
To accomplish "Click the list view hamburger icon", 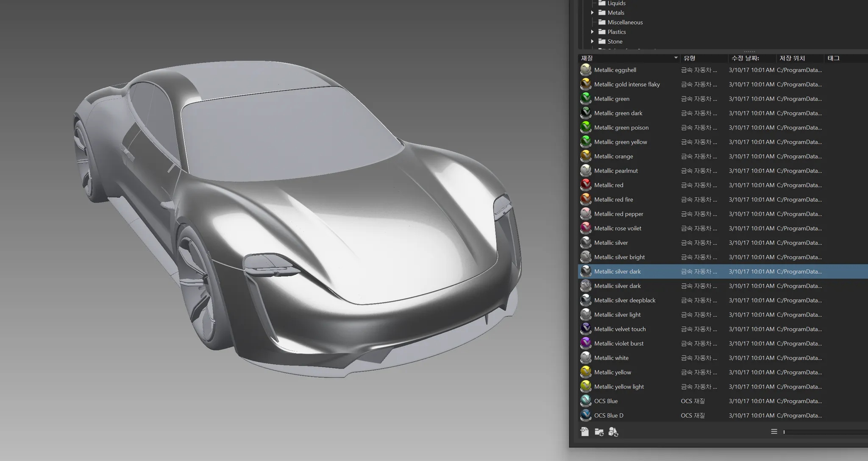I will click(x=774, y=432).
